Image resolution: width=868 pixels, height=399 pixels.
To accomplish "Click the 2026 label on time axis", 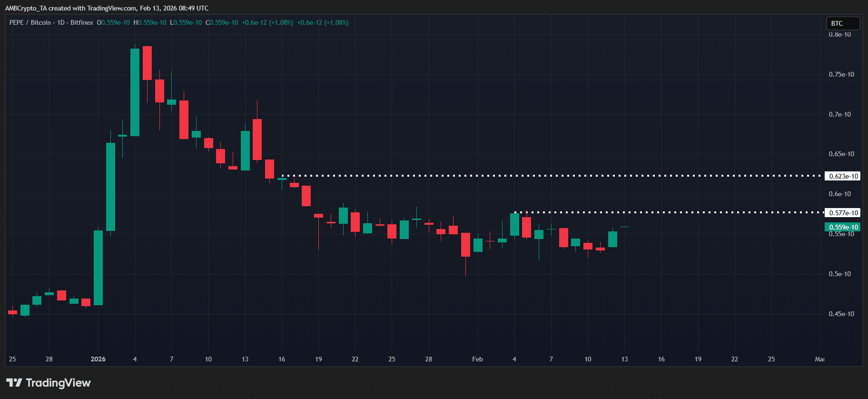I will click(98, 359).
